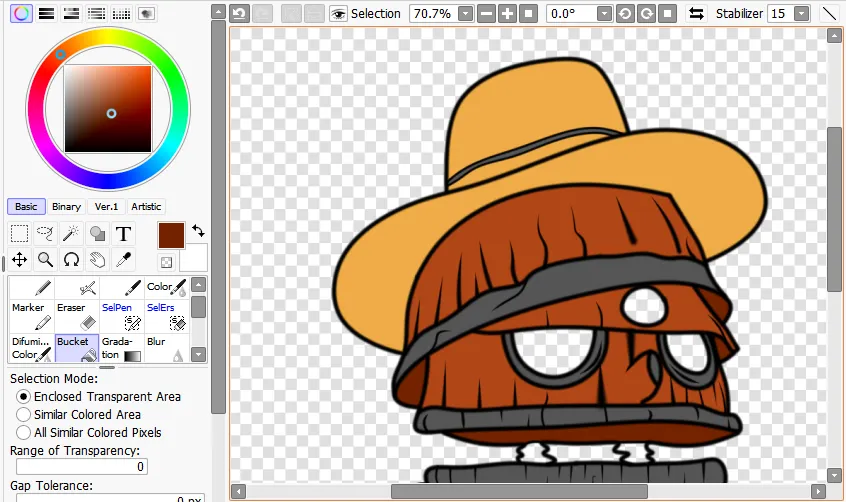Image resolution: width=846 pixels, height=502 pixels.
Task: Switch to the Binary tab
Action: pos(66,206)
